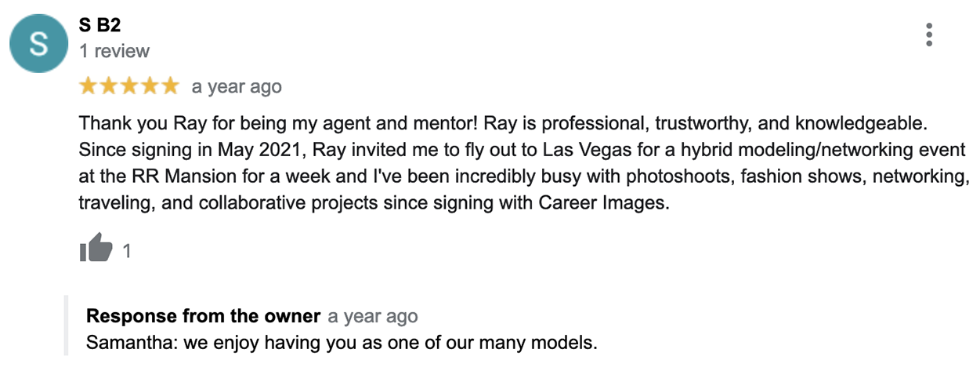980x371 pixels.
Task: Click the thumbs up like icon
Action: click(x=96, y=250)
